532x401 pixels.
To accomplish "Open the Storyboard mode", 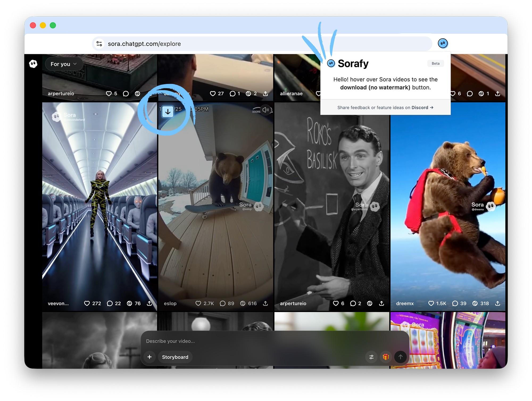I will point(175,357).
